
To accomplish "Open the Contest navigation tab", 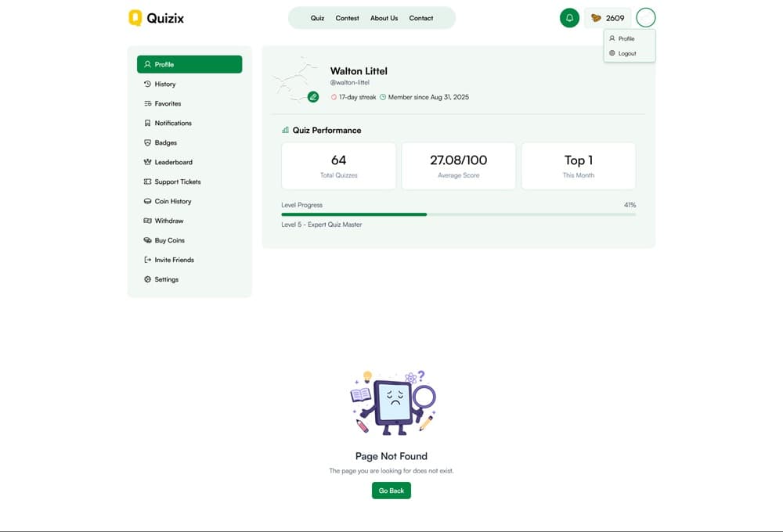I will tap(347, 18).
